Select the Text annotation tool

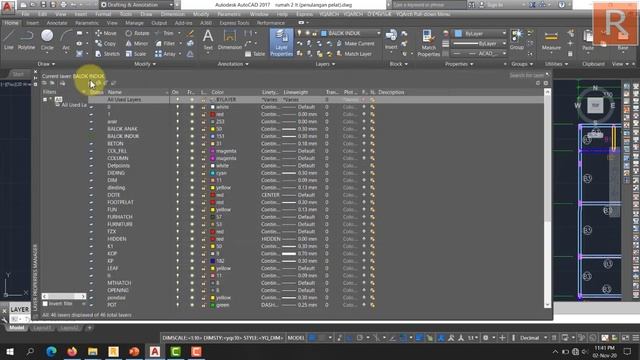tap(208, 40)
